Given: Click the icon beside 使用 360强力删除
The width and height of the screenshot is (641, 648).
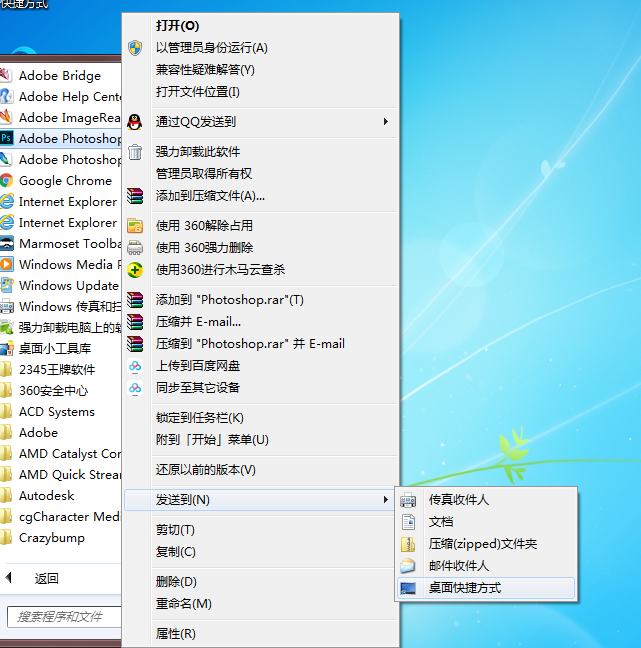Looking at the screenshot, I should [x=135, y=248].
